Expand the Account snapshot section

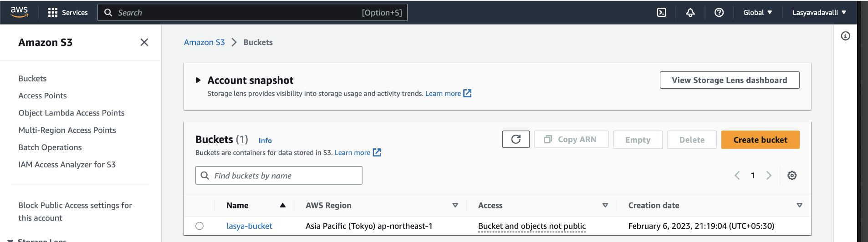click(x=198, y=80)
